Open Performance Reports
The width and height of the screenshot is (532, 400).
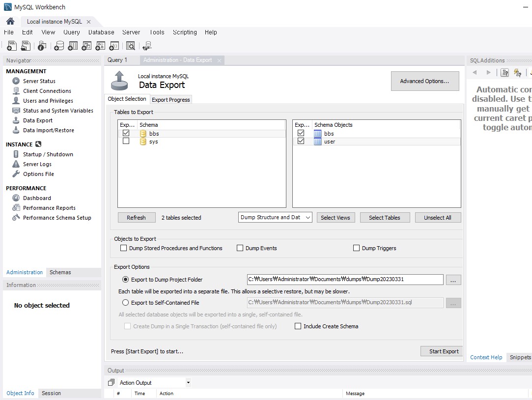(49, 208)
